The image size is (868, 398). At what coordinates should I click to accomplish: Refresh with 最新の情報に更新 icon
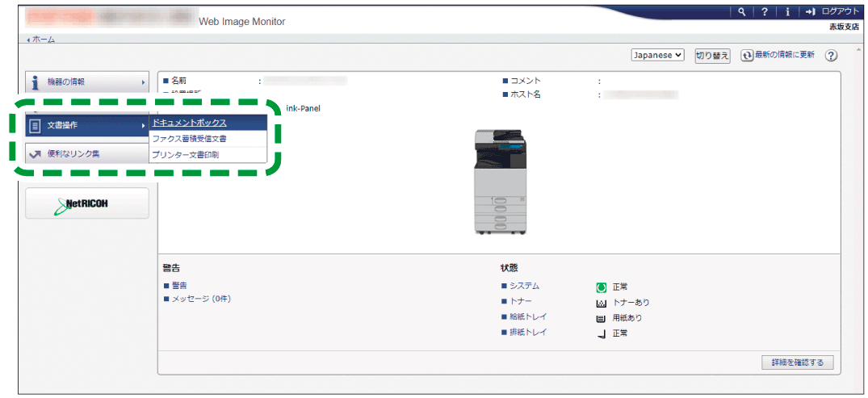coord(748,55)
